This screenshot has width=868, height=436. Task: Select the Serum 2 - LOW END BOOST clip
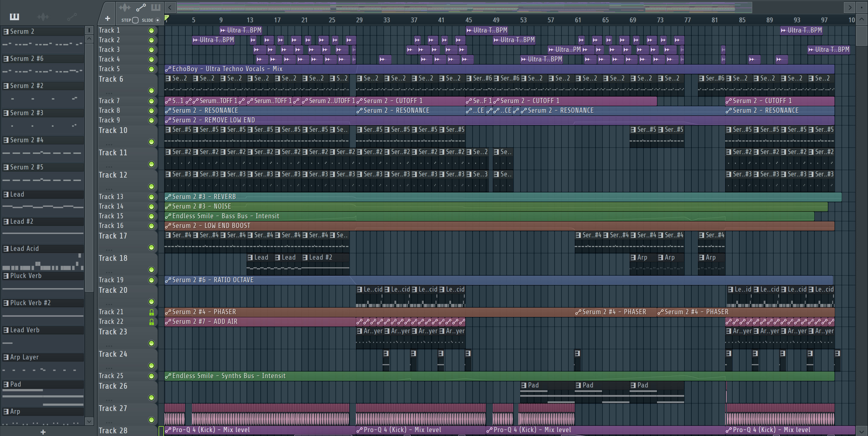[x=499, y=226]
